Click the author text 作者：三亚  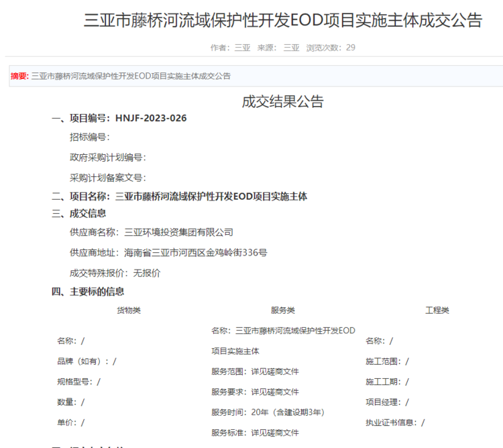pos(230,48)
